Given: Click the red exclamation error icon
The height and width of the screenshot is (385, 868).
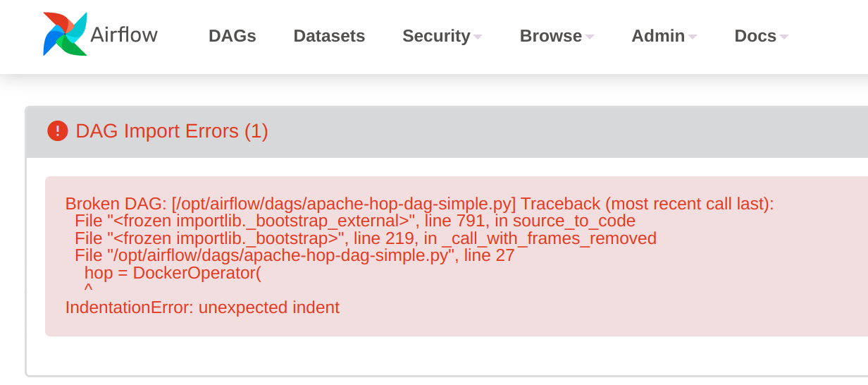Looking at the screenshot, I should [x=58, y=131].
